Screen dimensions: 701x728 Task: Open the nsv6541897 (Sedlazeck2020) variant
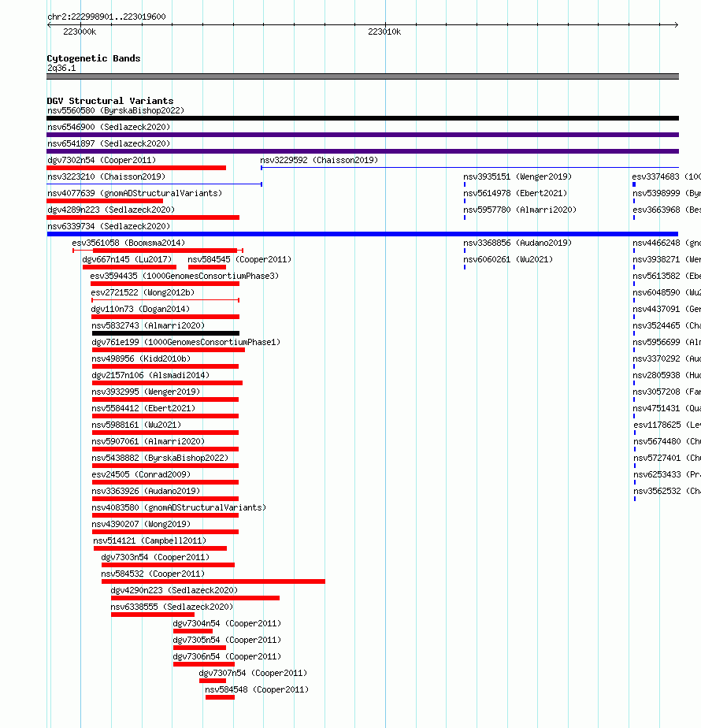pos(109,143)
